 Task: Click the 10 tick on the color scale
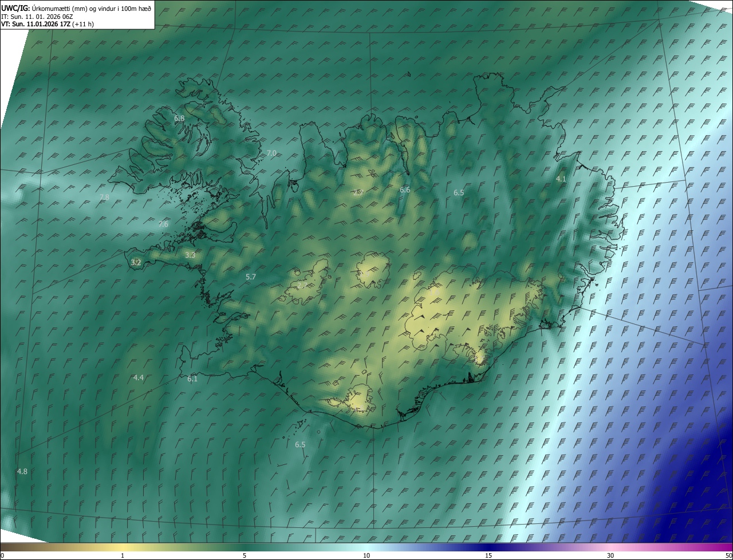pos(366,555)
